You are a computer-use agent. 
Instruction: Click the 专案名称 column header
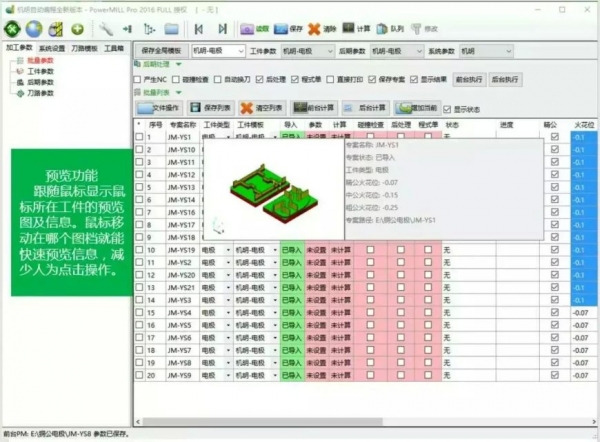(183, 125)
